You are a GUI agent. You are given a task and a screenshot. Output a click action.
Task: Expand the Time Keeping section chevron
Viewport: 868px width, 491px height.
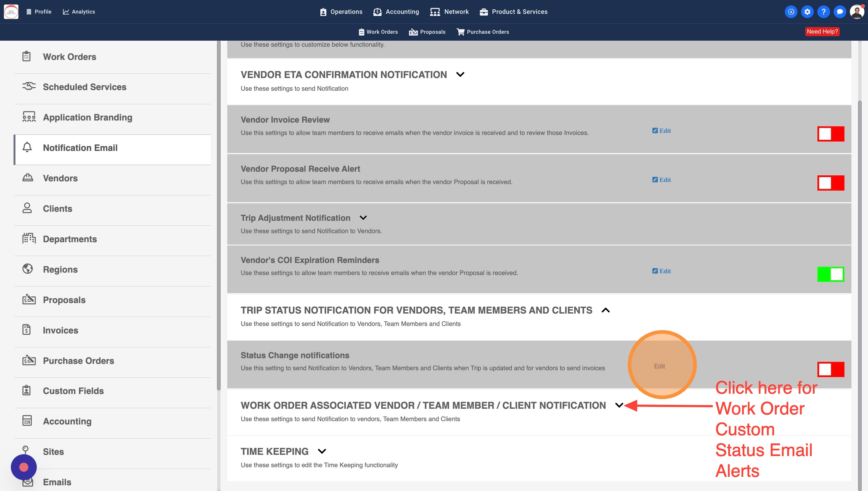click(x=322, y=451)
